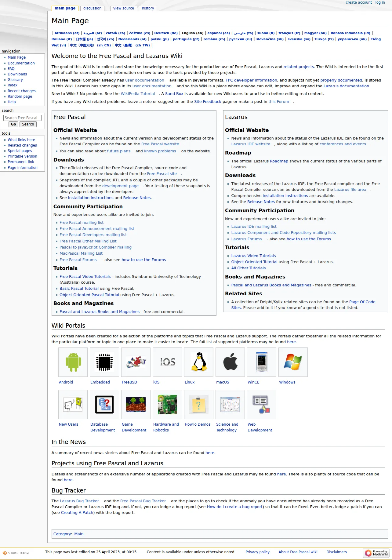Open FAQ in the navigation sidebar
This screenshot has width=392, height=560.
[x=11, y=69]
